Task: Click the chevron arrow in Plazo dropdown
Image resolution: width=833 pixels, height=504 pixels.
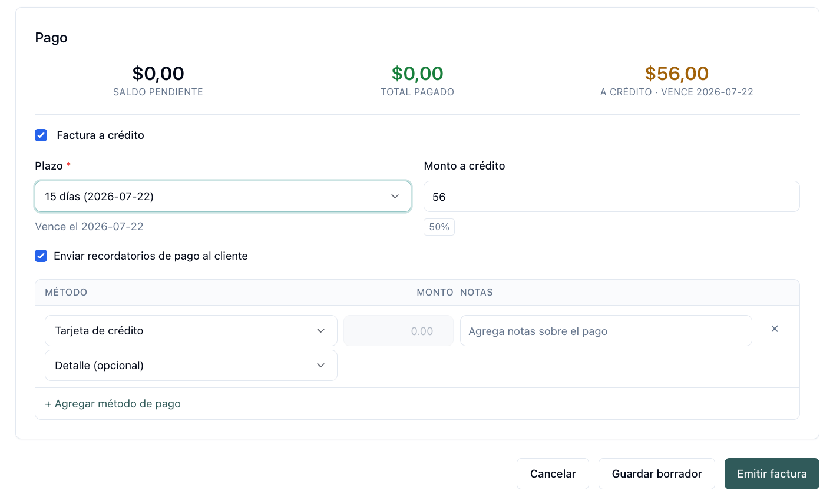Action: [x=395, y=197]
